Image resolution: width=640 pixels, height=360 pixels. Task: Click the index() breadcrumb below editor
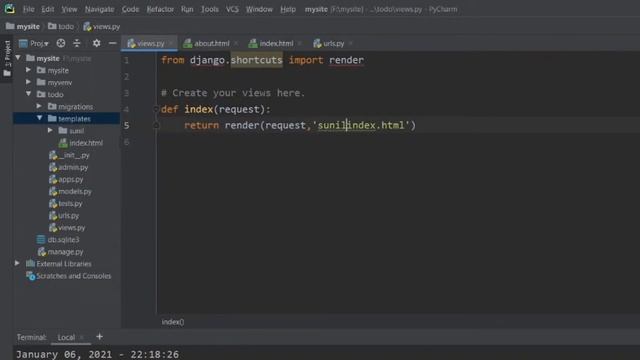pyautogui.click(x=173, y=322)
